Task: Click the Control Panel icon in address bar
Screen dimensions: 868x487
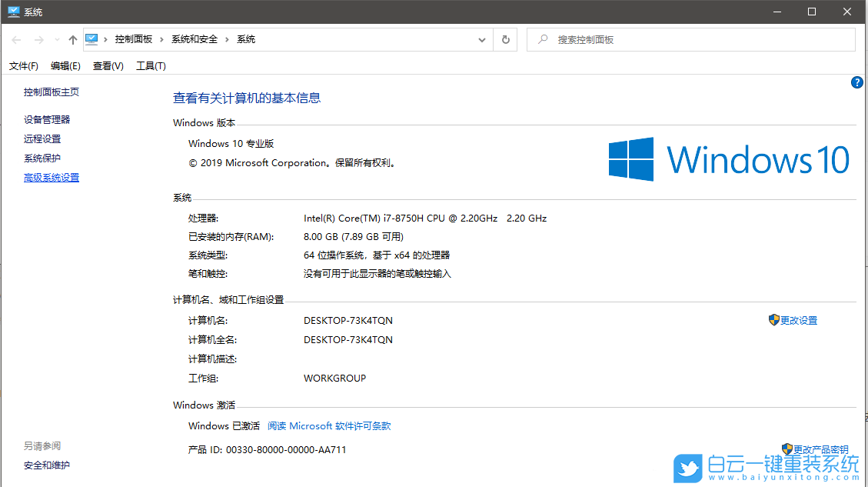Action: tap(93, 38)
